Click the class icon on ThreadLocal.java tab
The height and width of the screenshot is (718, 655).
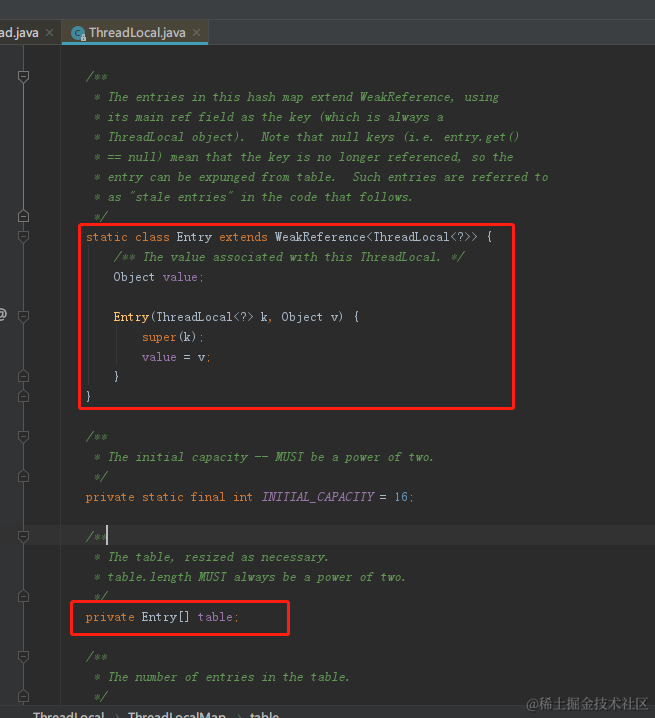click(78, 33)
